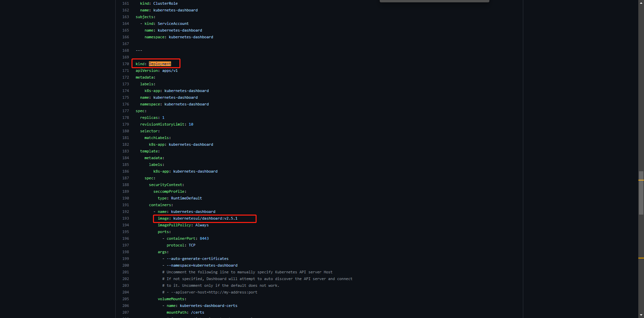Click the apps/v1 value on line 171
The image size is (644, 318).
coord(170,71)
